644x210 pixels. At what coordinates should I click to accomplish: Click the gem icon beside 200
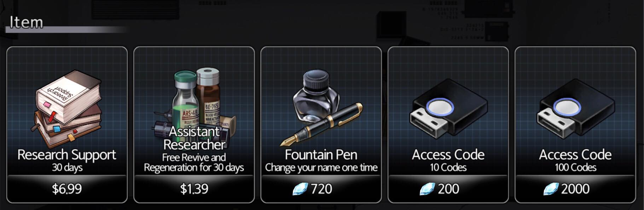click(x=427, y=189)
